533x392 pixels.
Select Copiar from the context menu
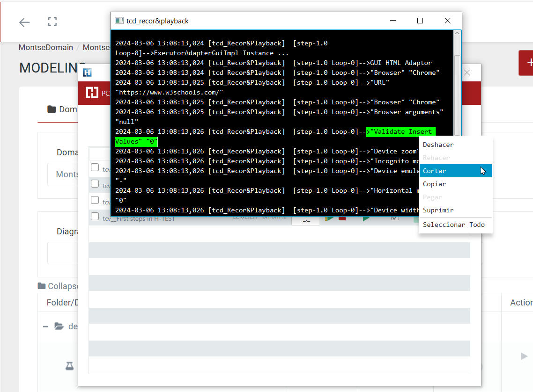point(434,184)
